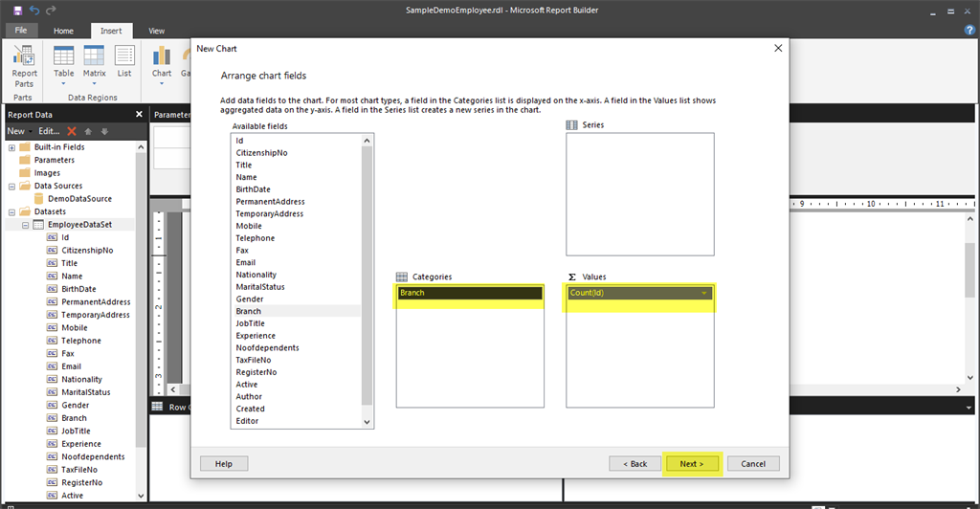Click the Next > button
Screen dimensions: 980x509
(x=692, y=463)
